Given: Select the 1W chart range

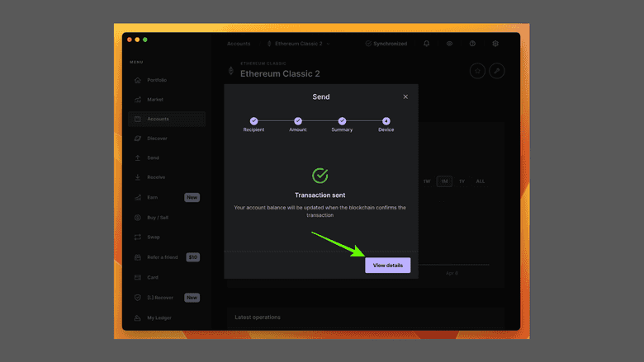Looking at the screenshot, I should pos(427,181).
